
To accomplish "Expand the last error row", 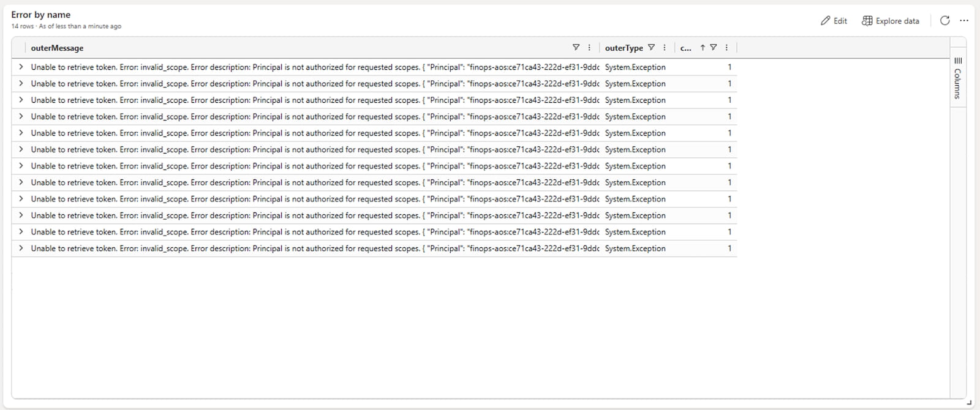I will coord(21,248).
